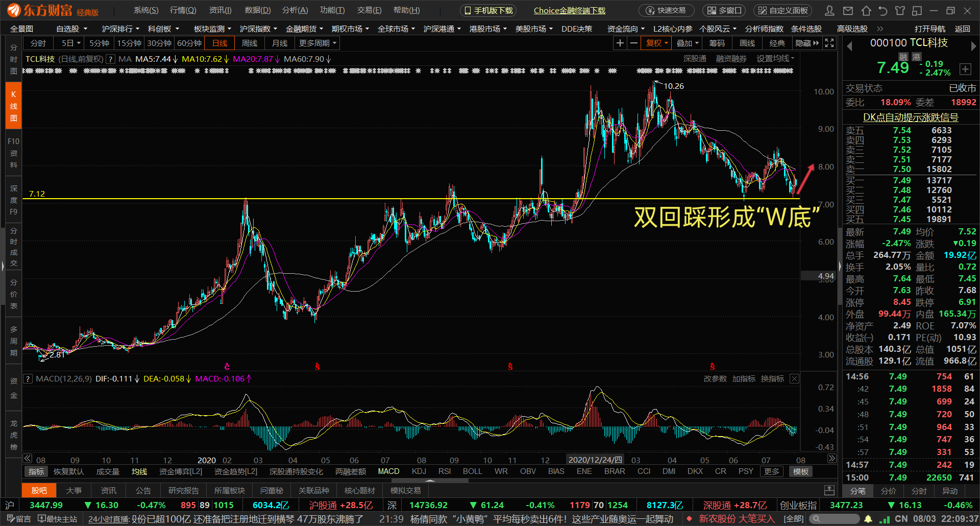Zoom in chart with plus button

[x=620, y=43]
